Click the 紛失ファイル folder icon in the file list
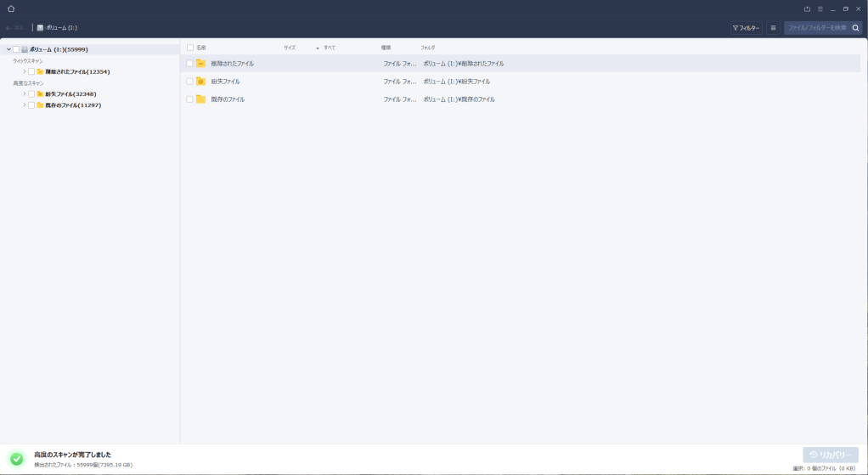Image resolution: width=868 pixels, height=475 pixels. coord(201,82)
